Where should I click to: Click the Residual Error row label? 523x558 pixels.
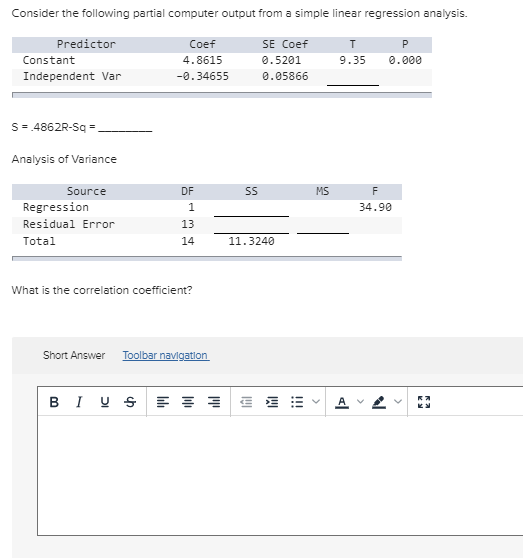click(69, 224)
